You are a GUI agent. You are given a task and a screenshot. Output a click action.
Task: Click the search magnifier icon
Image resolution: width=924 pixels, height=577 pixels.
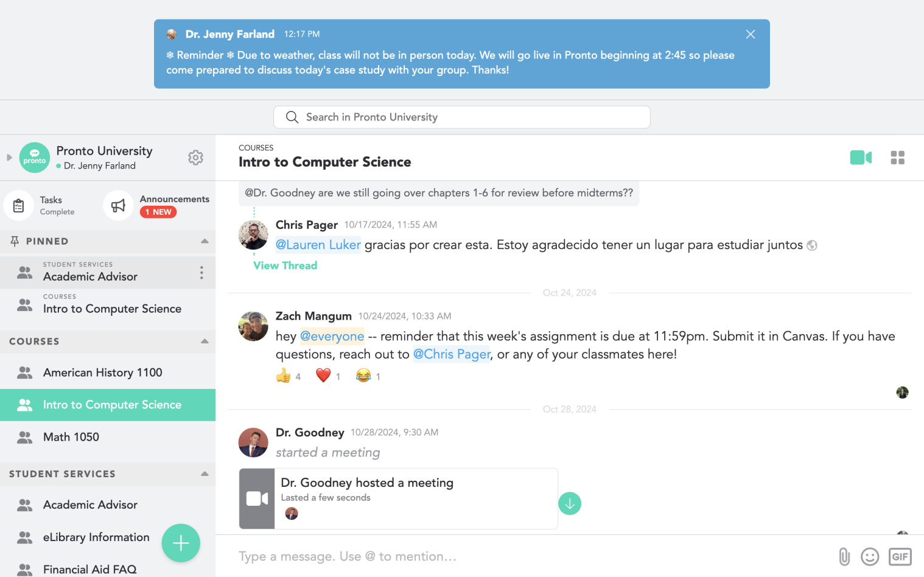(292, 117)
